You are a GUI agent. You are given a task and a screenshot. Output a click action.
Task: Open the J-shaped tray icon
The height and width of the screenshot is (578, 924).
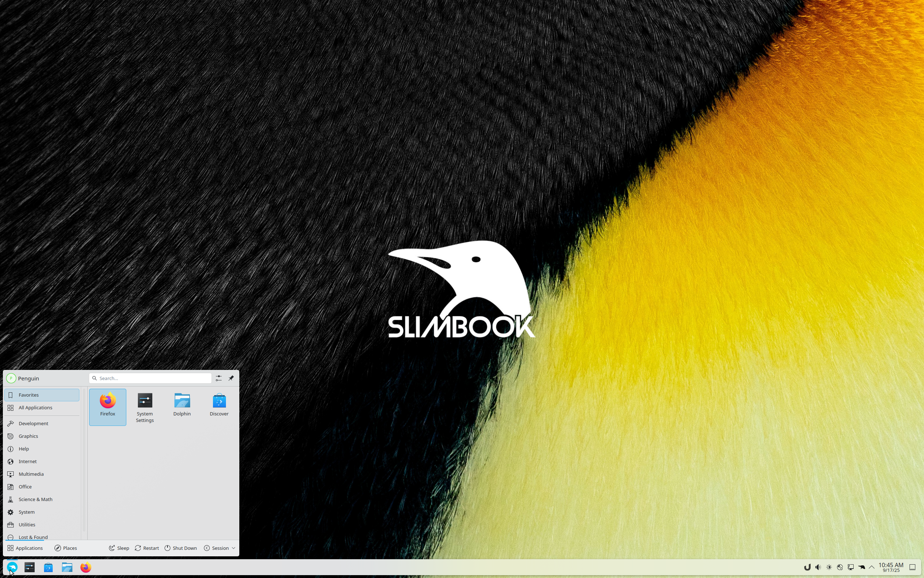(807, 567)
